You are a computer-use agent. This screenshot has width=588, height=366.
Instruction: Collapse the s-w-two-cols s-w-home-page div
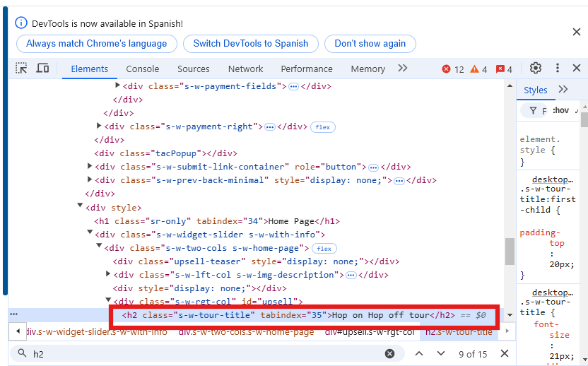[x=99, y=246]
